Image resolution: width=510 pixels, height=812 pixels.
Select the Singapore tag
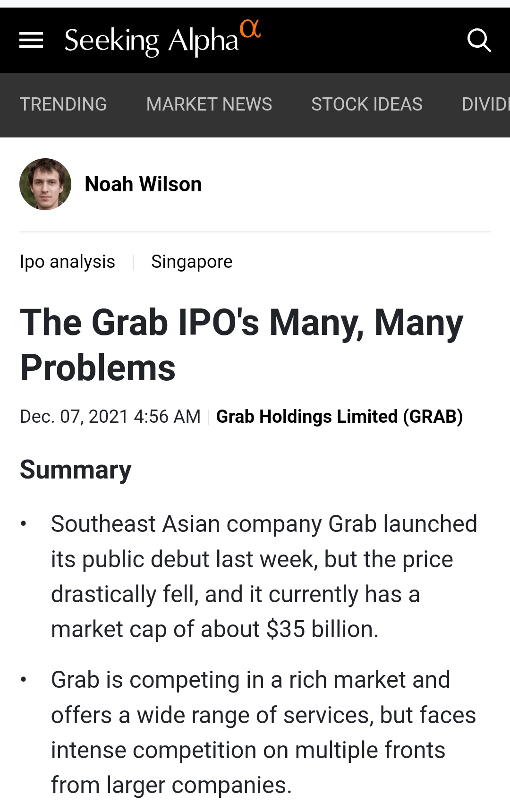tap(192, 262)
